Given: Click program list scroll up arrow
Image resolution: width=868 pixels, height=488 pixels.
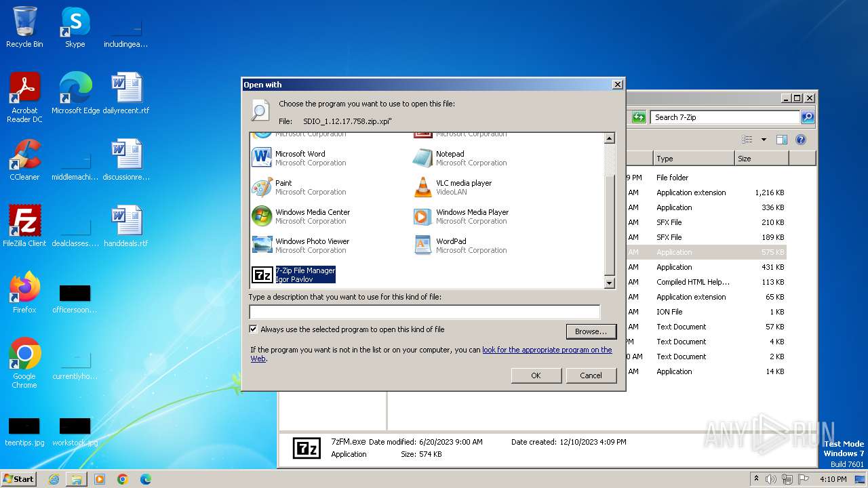Looking at the screenshot, I should pos(609,139).
